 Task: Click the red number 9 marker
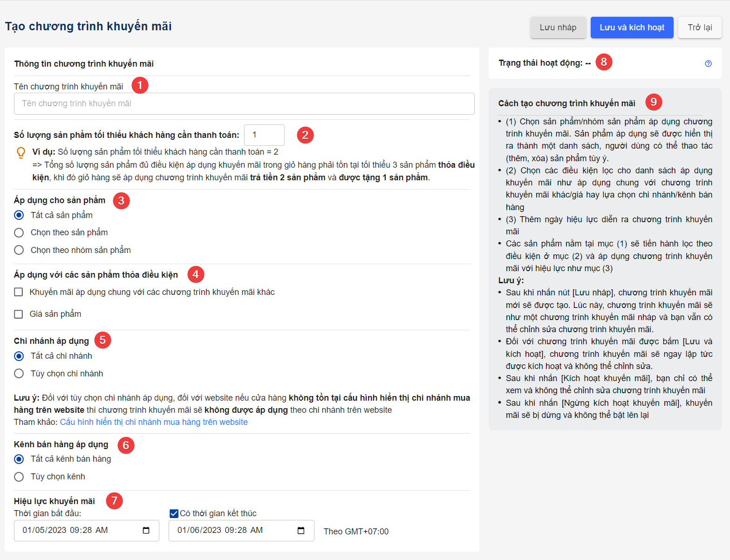[x=654, y=102]
